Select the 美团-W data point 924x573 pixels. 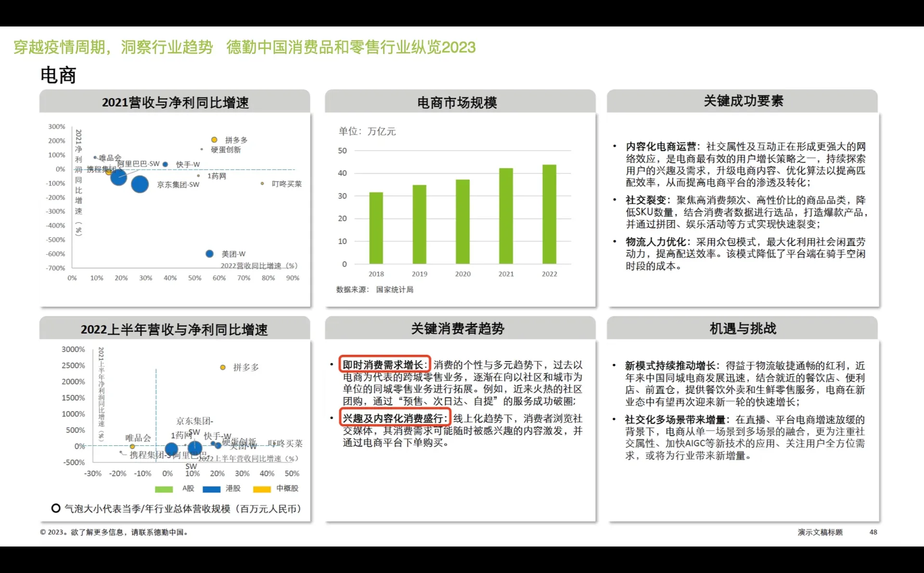[x=209, y=253]
